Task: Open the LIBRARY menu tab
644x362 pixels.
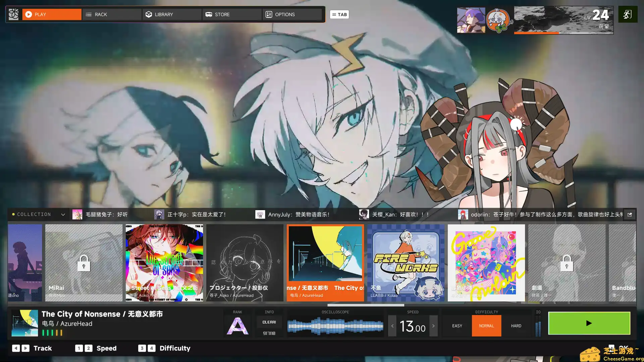Action: point(172,14)
